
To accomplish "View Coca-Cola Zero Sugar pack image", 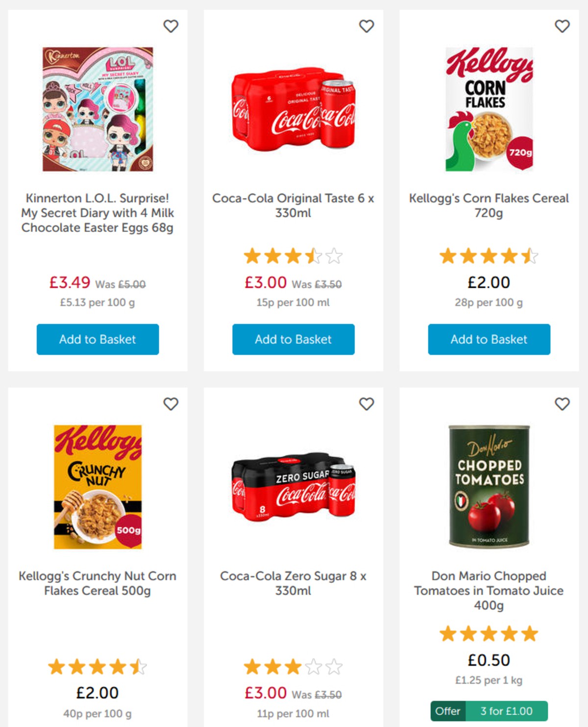I will 293,487.
